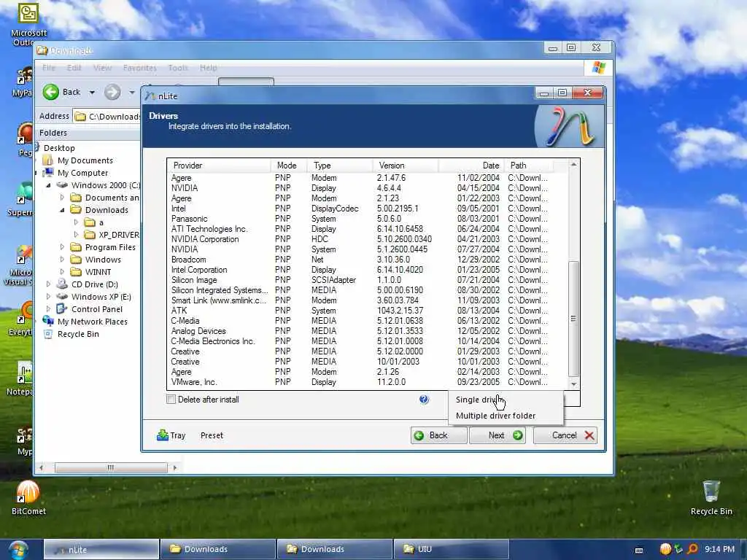Select My Network Places in folder tree

(93, 322)
